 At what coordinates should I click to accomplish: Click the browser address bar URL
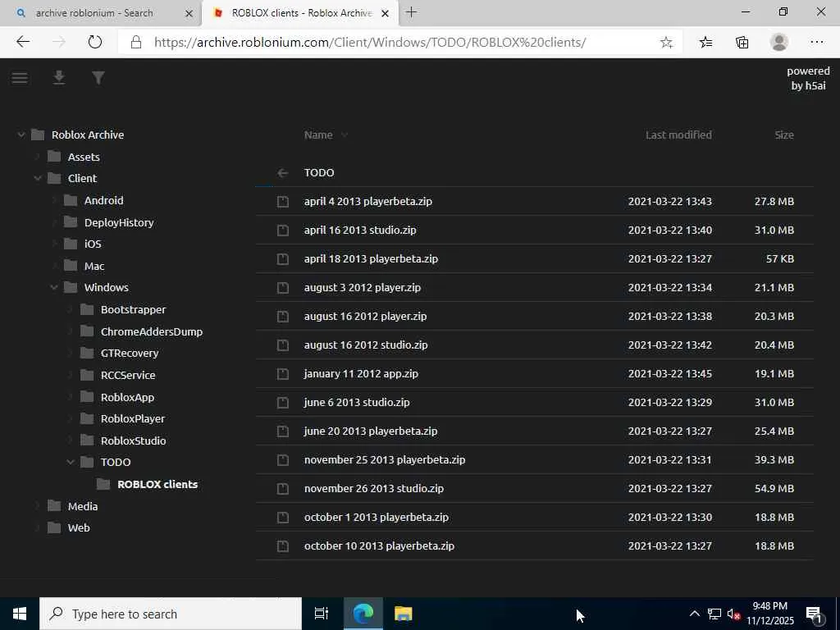click(x=370, y=43)
